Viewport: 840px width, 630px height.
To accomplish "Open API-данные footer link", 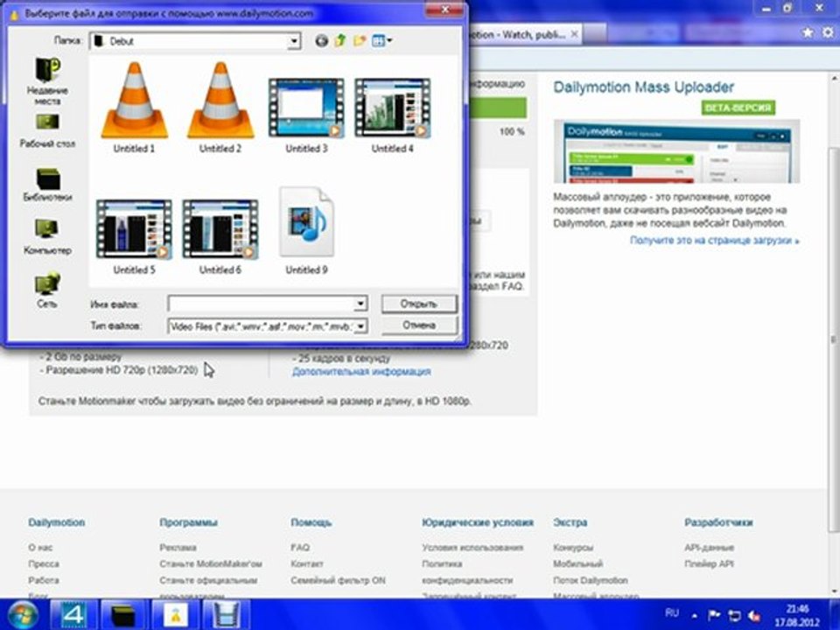I will (710, 548).
